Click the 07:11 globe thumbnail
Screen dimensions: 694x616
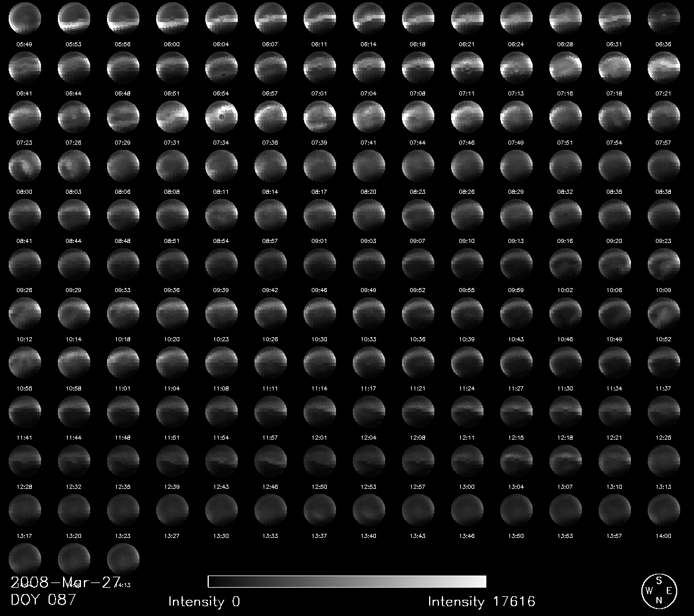[x=467, y=68]
